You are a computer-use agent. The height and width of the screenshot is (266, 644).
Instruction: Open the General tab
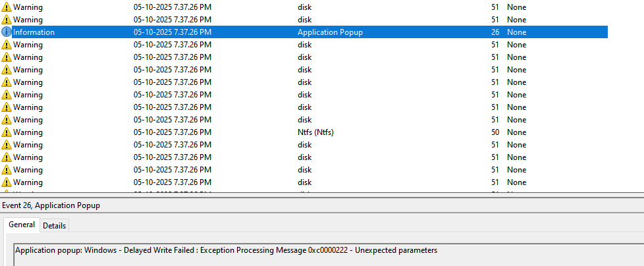pos(22,225)
